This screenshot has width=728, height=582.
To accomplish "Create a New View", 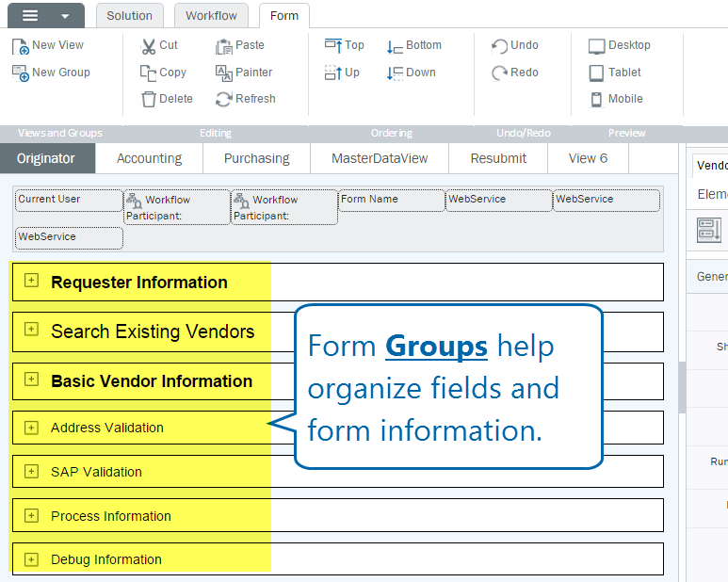I will [x=48, y=45].
